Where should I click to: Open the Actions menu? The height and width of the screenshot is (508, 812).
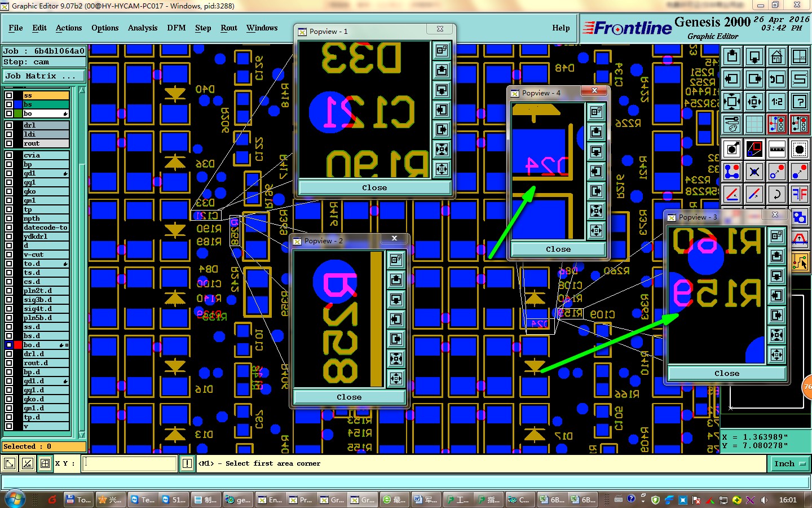point(69,28)
